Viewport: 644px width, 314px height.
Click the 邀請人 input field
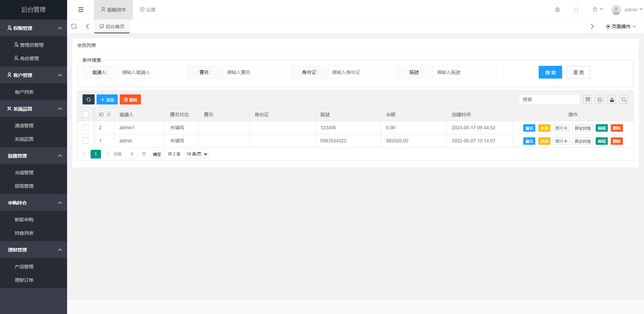pos(150,72)
